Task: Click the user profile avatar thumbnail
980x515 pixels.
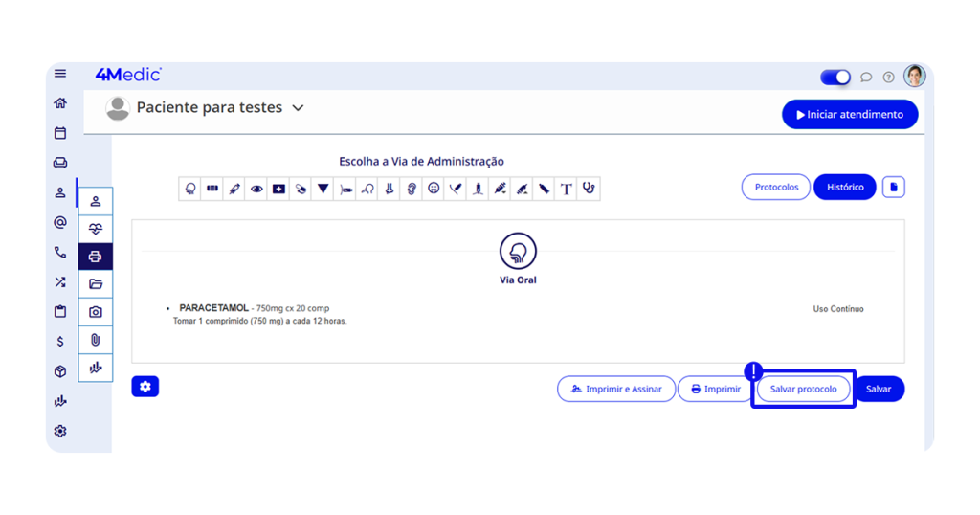Action: 915,77
